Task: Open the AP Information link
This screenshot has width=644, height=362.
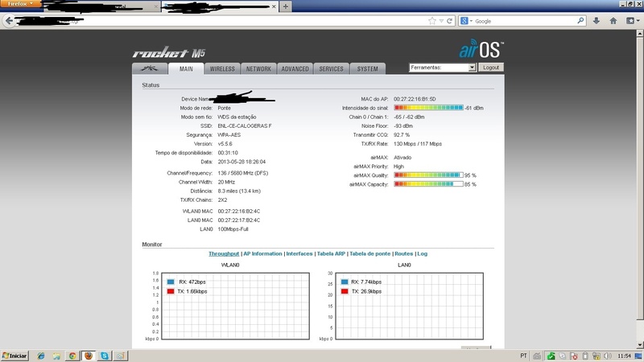Action: (262, 253)
